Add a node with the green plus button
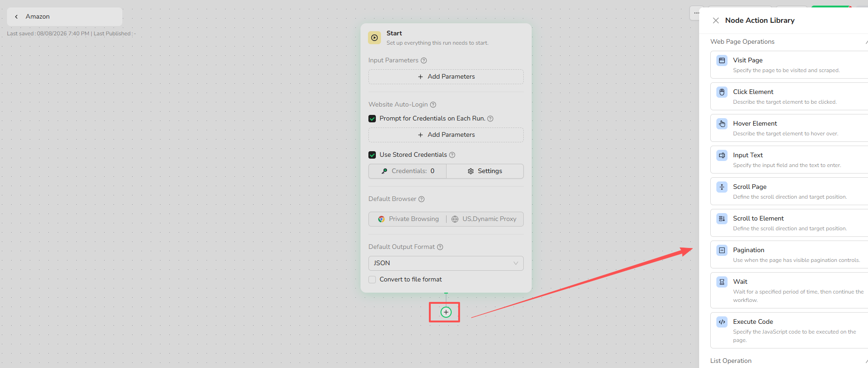Screen dimensions: 868x368 coord(446,312)
